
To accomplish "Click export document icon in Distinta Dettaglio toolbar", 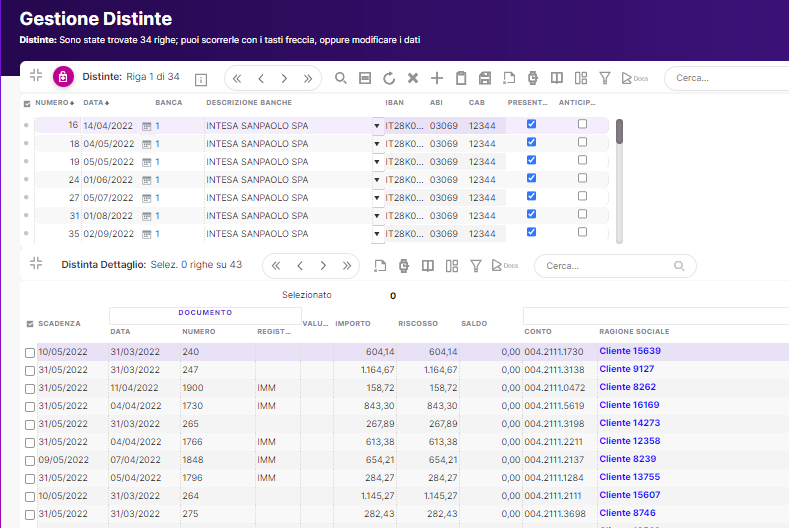I will tap(380, 266).
